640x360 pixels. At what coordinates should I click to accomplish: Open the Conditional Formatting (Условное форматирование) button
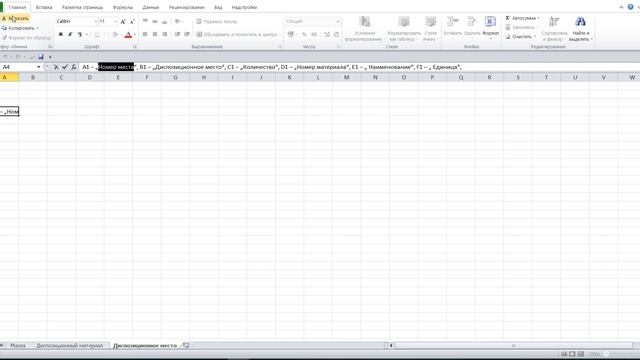[x=364, y=29]
